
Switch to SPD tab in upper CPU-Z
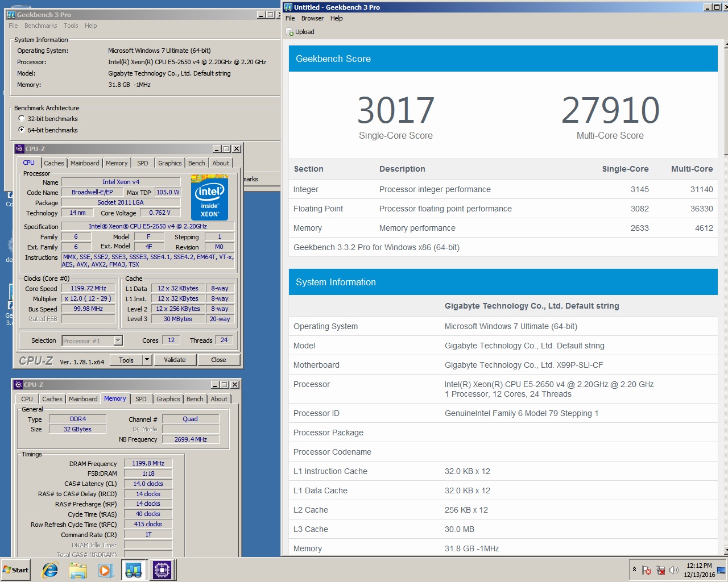143,163
